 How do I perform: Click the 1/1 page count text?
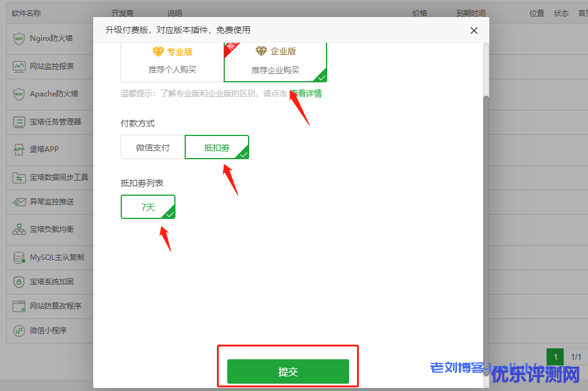(x=576, y=357)
